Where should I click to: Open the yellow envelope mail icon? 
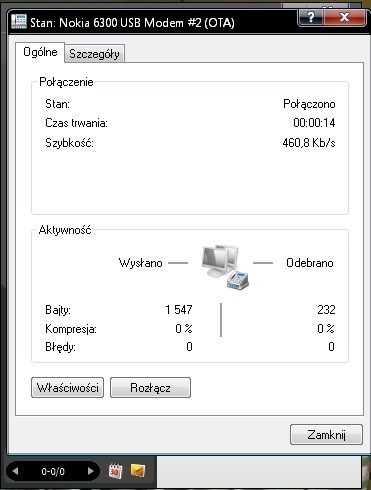pos(138,471)
